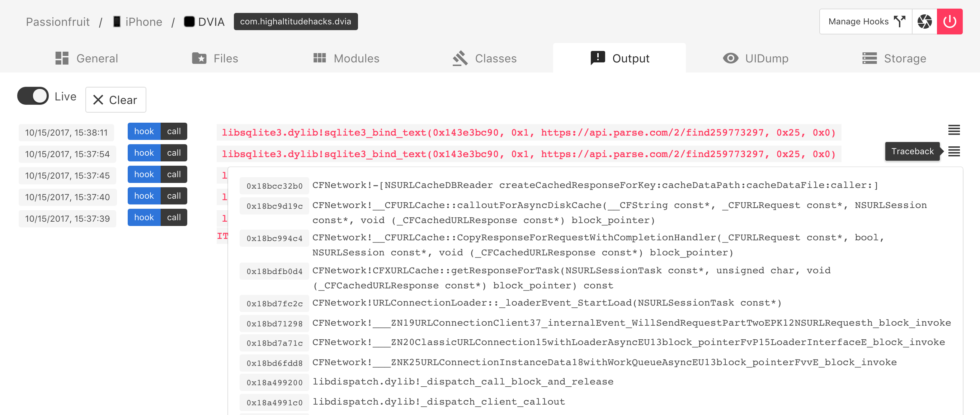Open the Files tab
This screenshot has height=415, width=980.
pyautogui.click(x=215, y=58)
